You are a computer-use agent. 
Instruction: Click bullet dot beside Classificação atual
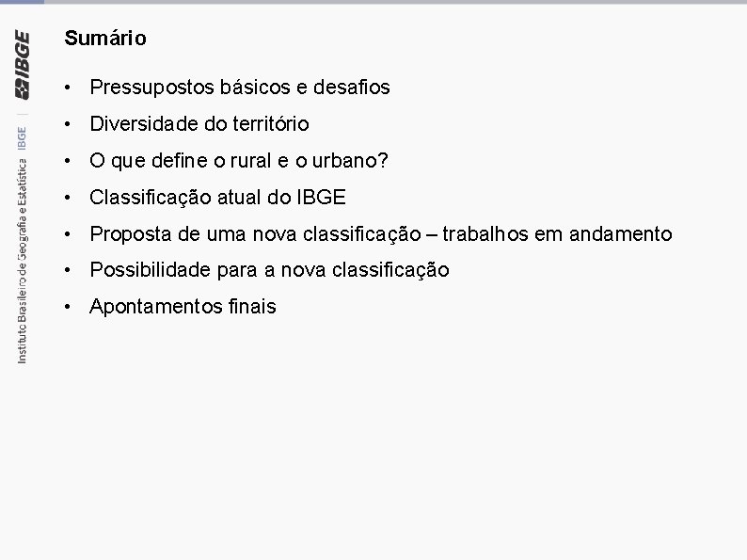pyautogui.click(x=68, y=198)
